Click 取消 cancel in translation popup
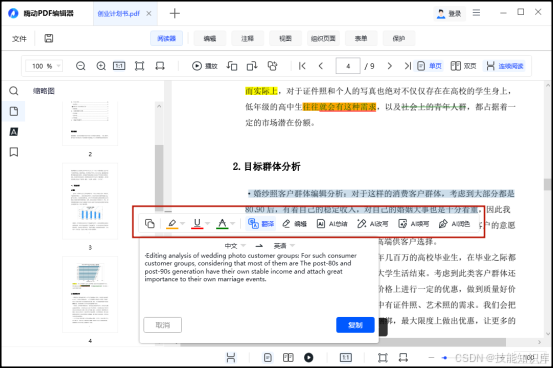Image resolution: width=553 pixels, height=369 pixels. pos(163,325)
